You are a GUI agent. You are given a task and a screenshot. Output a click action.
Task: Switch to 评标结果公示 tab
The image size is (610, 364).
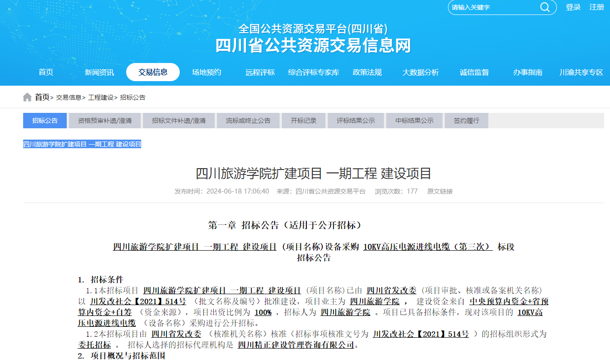356,121
